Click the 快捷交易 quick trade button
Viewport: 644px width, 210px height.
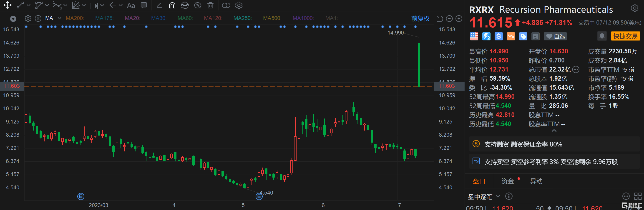pos(625,36)
